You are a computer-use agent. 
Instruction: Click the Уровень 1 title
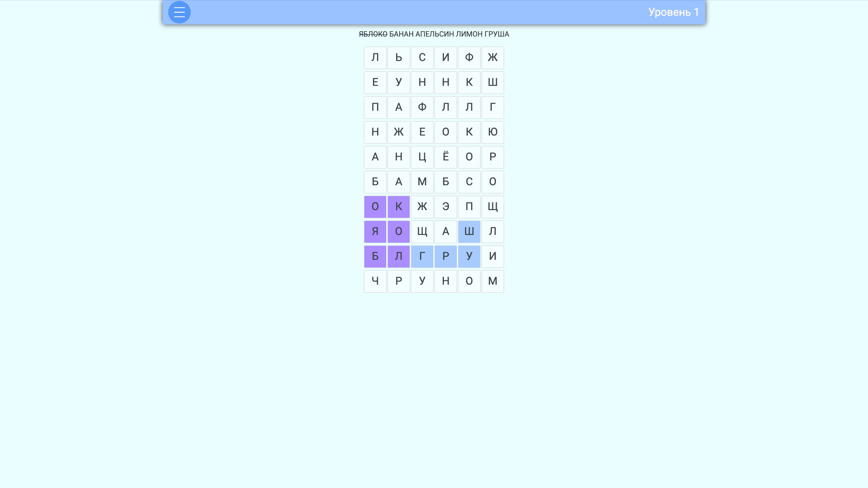click(x=674, y=12)
